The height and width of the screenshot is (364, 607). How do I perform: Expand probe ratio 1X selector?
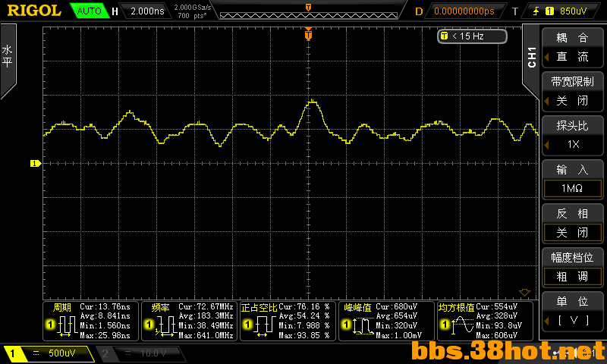(x=572, y=144)
